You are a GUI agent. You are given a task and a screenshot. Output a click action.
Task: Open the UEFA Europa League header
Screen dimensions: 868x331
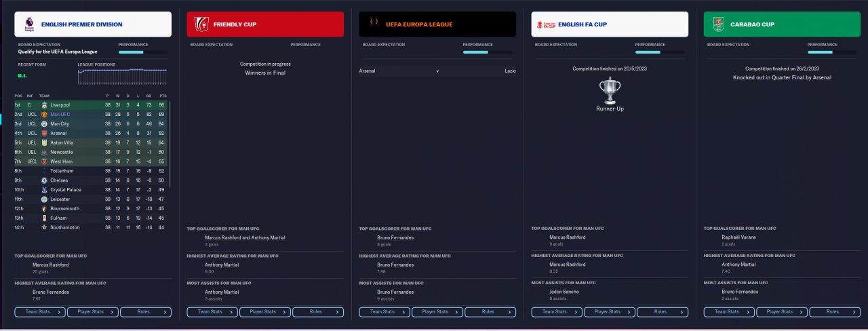(437, 24)
